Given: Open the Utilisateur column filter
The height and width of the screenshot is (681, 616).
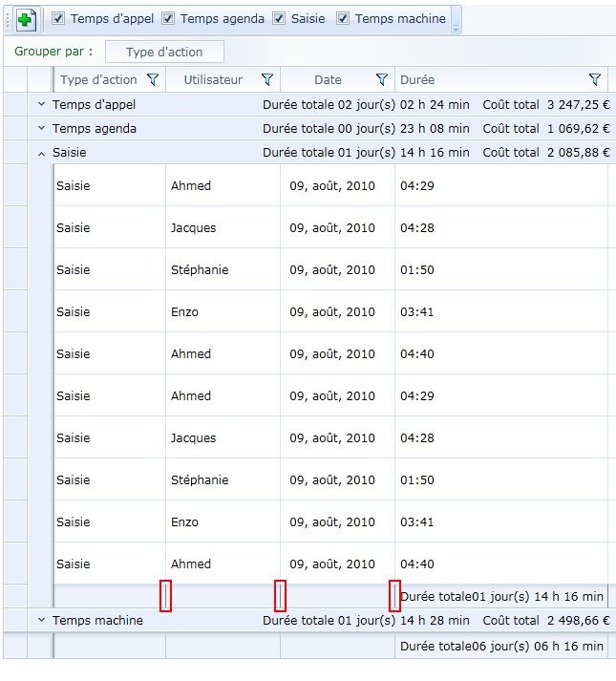Looking at the screenshot, I should pyautogui.click(x=267, y=80).
